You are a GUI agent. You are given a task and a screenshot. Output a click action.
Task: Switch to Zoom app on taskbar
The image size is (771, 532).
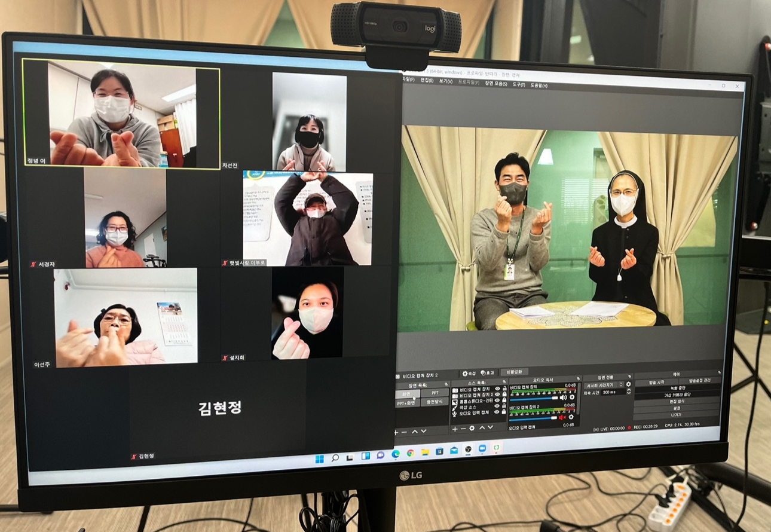coord(482,448)
